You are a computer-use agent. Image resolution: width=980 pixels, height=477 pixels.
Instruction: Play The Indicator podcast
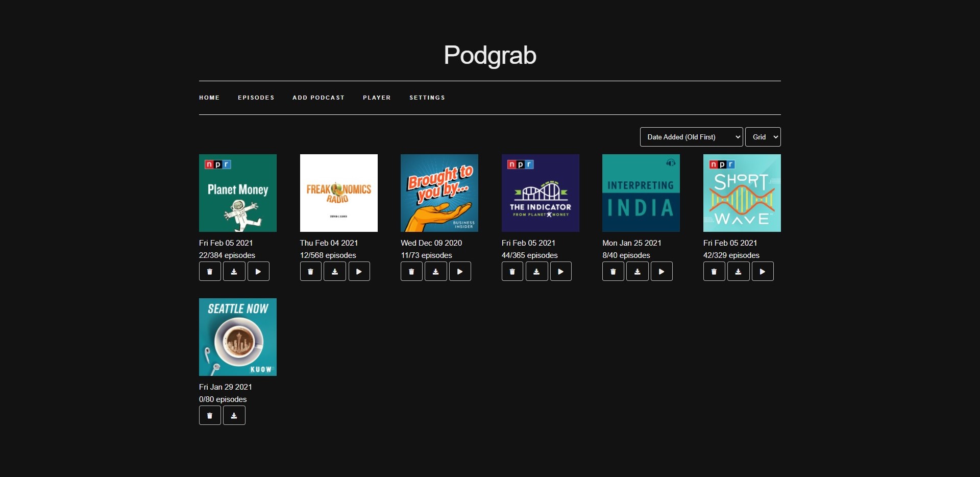point(561,271)
